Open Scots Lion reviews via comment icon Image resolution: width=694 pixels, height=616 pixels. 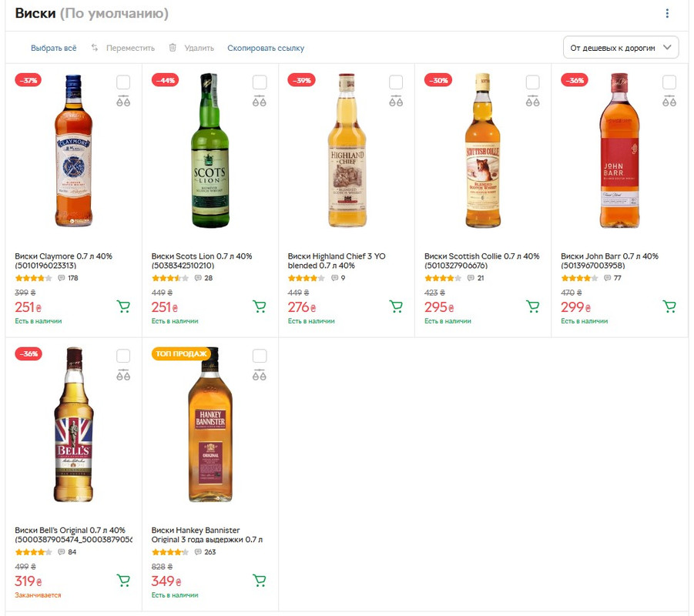click(198, 278)
